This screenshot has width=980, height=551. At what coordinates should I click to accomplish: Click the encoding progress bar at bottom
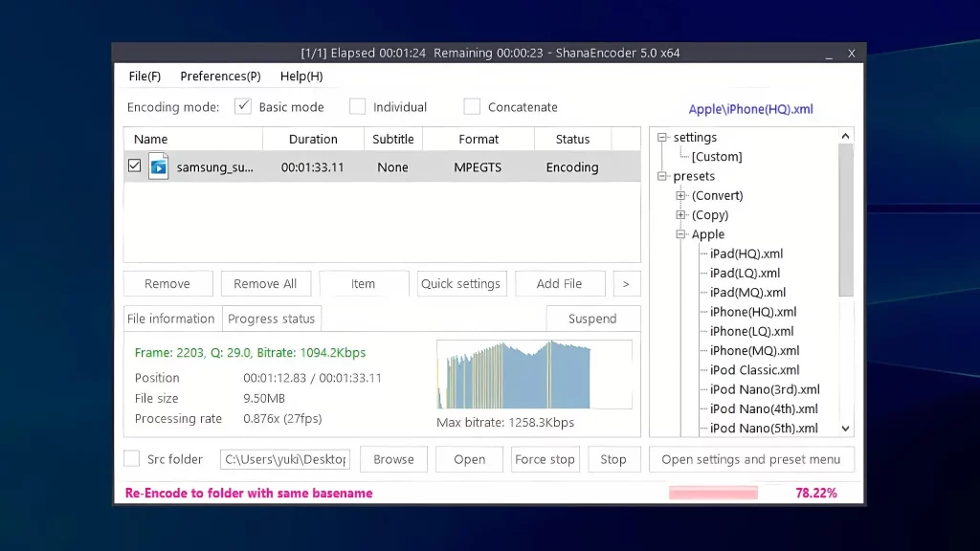713,494
